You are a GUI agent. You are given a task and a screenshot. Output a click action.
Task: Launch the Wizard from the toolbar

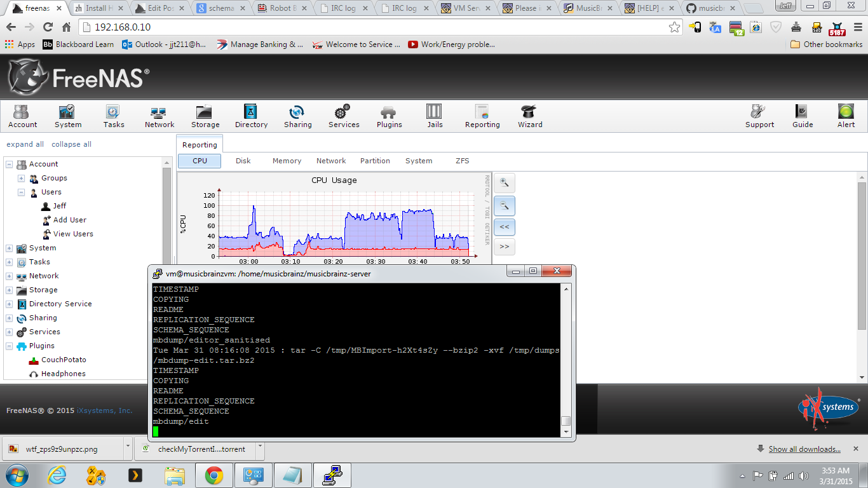click(x=529, y=112)
